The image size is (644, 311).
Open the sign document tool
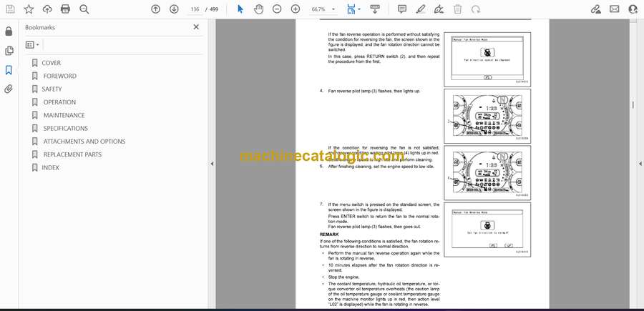[x=439, y=9]
